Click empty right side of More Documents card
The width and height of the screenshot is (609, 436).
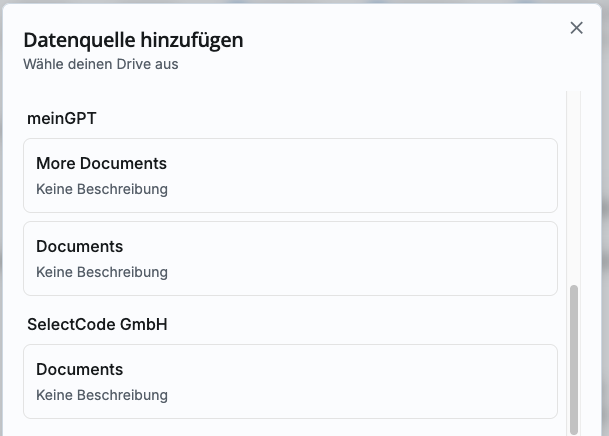coord(450,175)
